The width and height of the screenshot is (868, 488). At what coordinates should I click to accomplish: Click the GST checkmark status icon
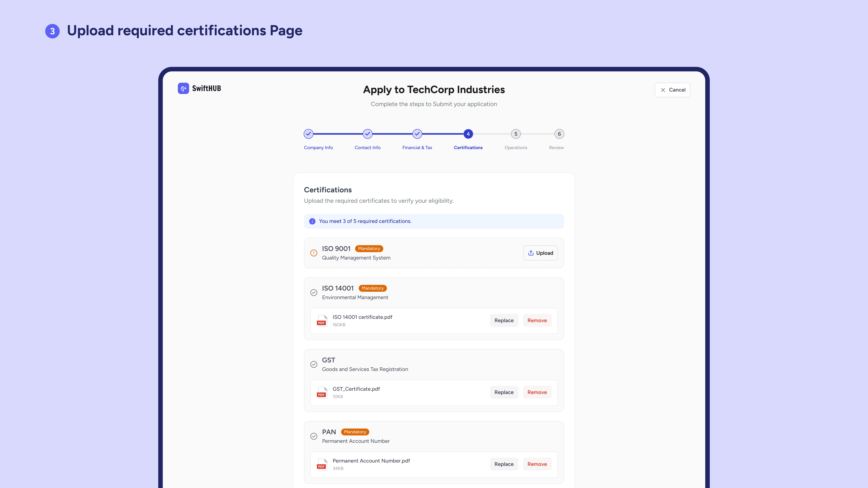pos(314,364)
